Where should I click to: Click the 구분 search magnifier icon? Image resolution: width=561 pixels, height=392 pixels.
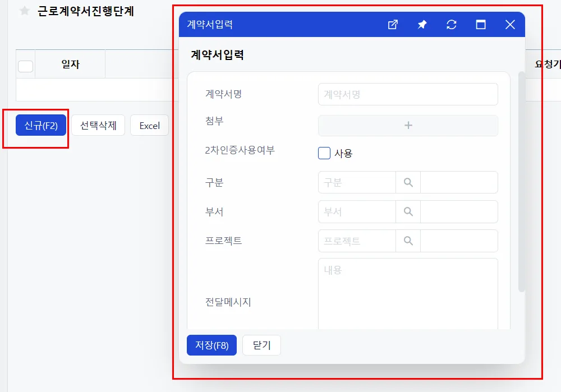pos(408,182)
